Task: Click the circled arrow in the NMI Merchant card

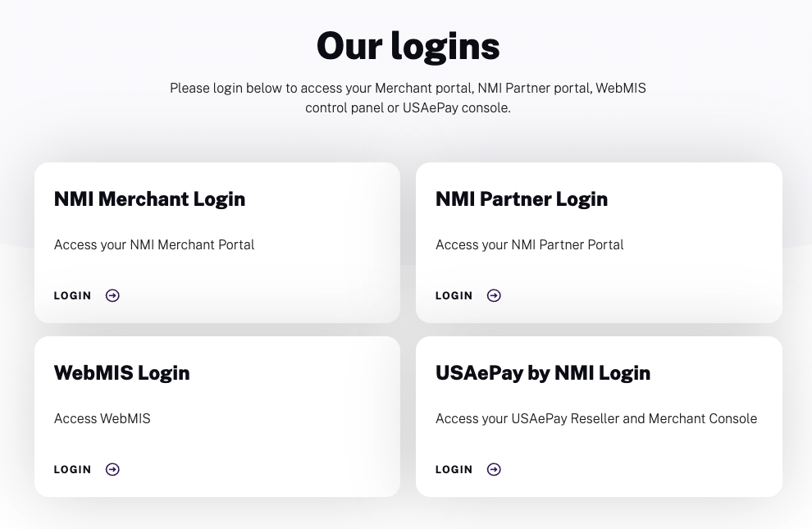Action: 112,295
